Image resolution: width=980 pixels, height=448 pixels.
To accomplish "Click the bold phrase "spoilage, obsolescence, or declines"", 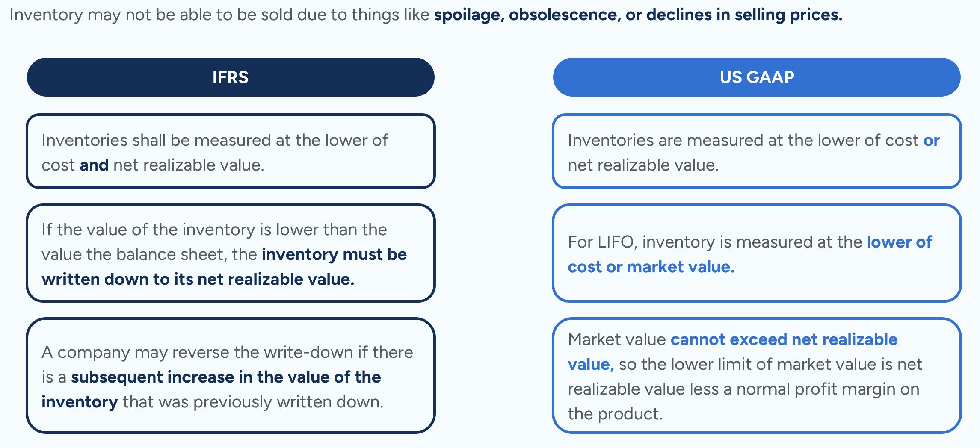I will pyautogui.click(x=573, y=15).
